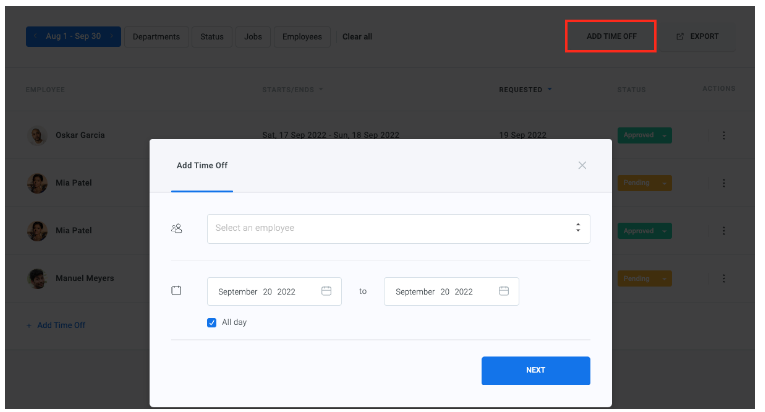
Task: Go to previous date range arrow
Action: [x=35, y=36]
